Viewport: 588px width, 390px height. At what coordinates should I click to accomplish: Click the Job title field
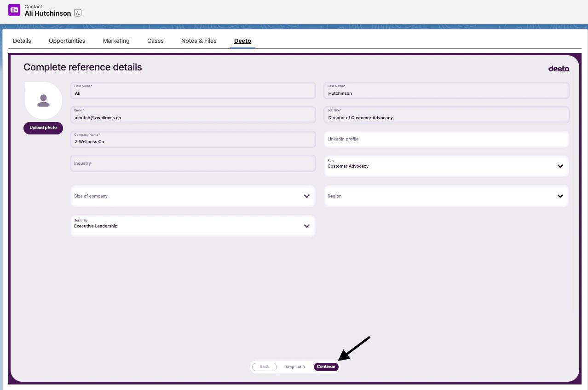point(446,115)
